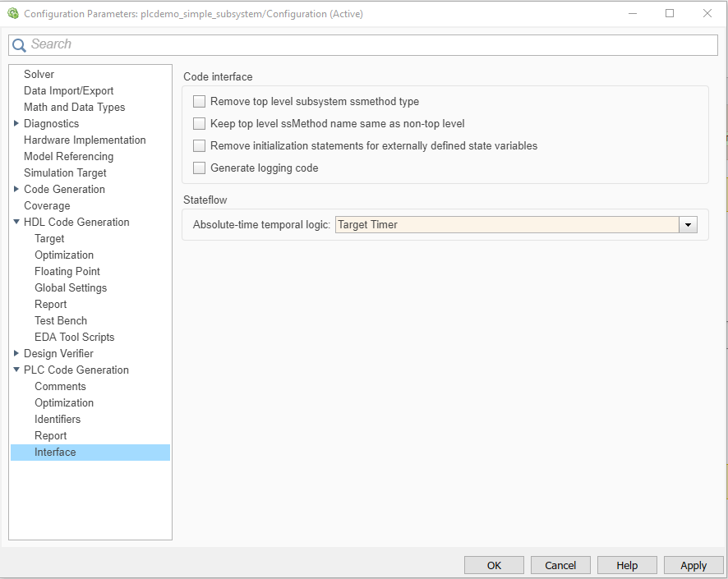This screenshot has width=728, height=579.
Task: Enable Remove top level subsystem ssmethod type
Action: pyautogui.click(x=199, y=102)
